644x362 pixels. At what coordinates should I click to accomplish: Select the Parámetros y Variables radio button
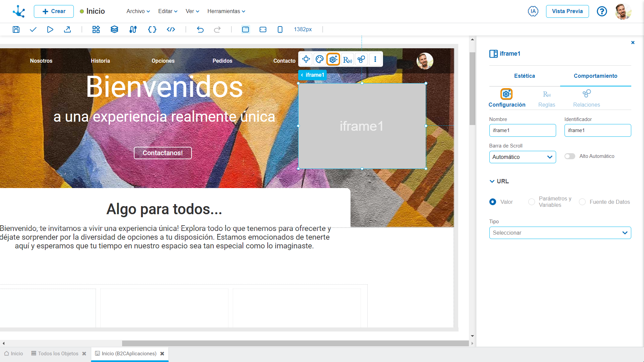(531, 202)
